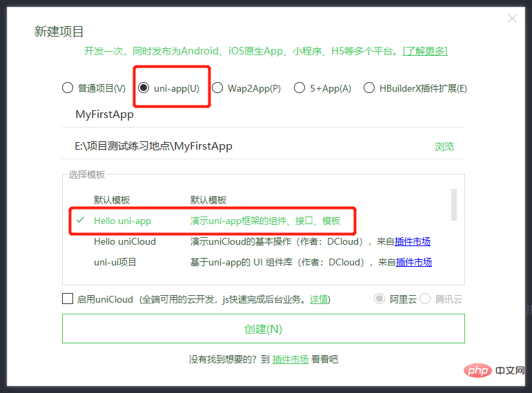This screenshot has height=393, width=532.
Task: Click the project name field MyFirstApp
Action: (264, 114)
